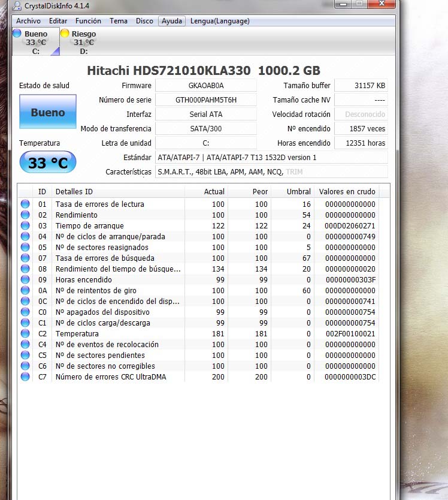Click the status orb for attribute 01
This screenshot has height=500, width=448.
coord(25,204)
